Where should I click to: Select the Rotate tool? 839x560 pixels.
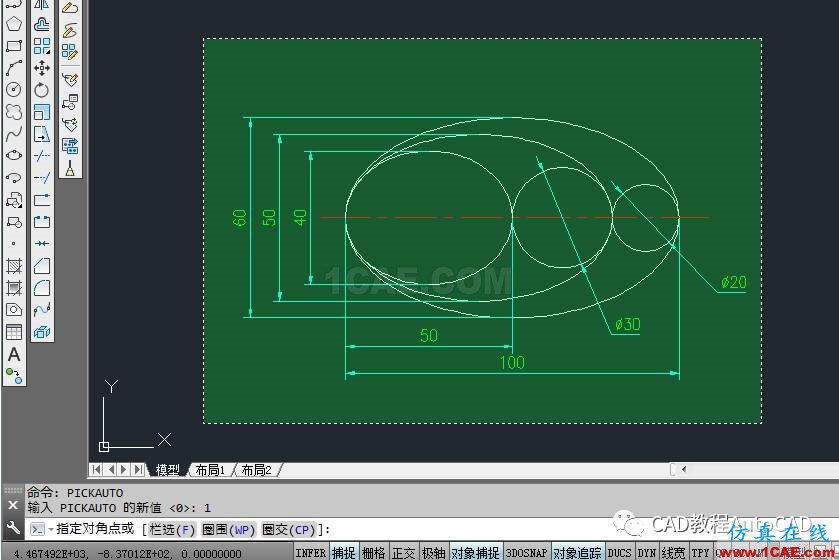pyautogui.click(x=42, y=90)
